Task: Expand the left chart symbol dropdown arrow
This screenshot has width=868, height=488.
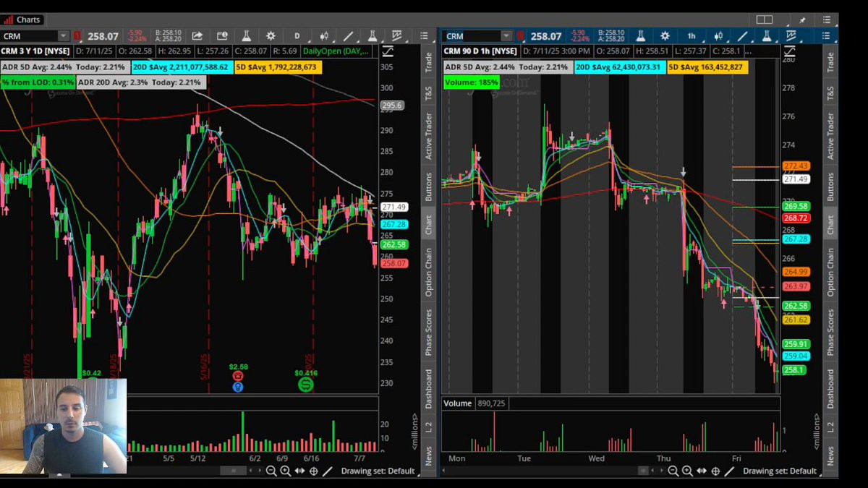Action: pos(64,36)
